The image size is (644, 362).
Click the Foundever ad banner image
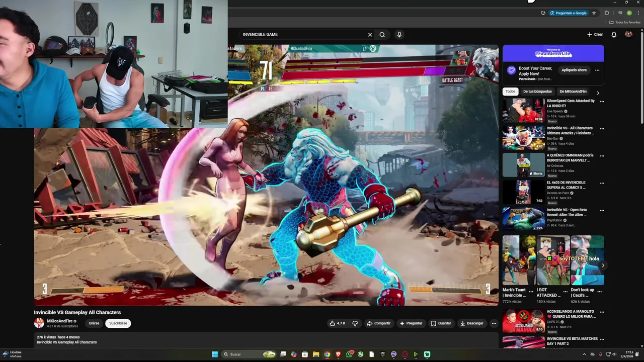[x=553, y=53]
